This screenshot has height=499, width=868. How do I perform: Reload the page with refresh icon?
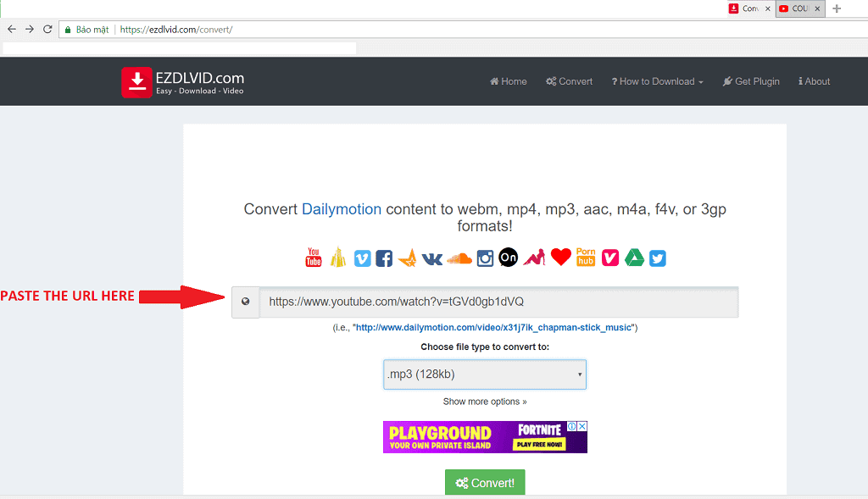tap(47, 30)
